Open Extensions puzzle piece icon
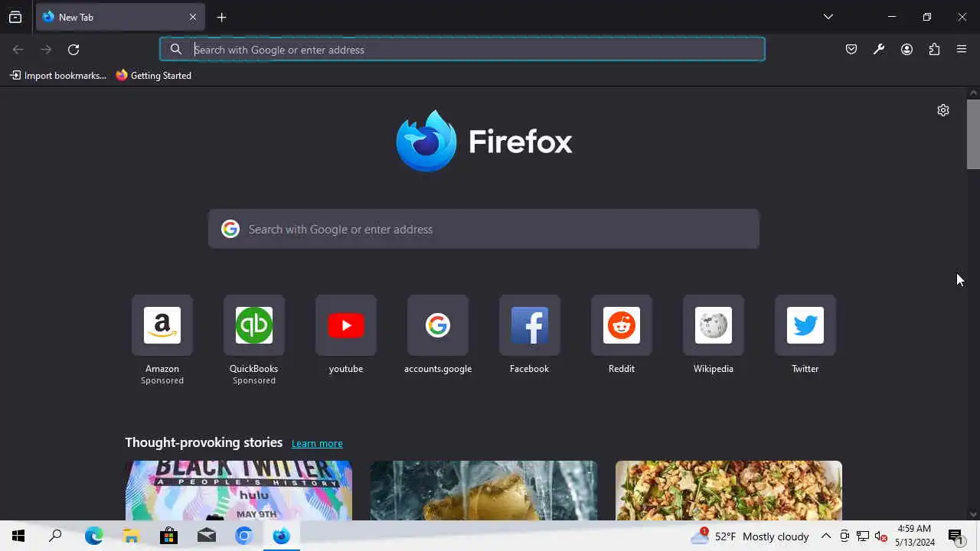Image resolution: width=980 pixels, height=551 pixels. pyautogui.click(x=934, y=50)
